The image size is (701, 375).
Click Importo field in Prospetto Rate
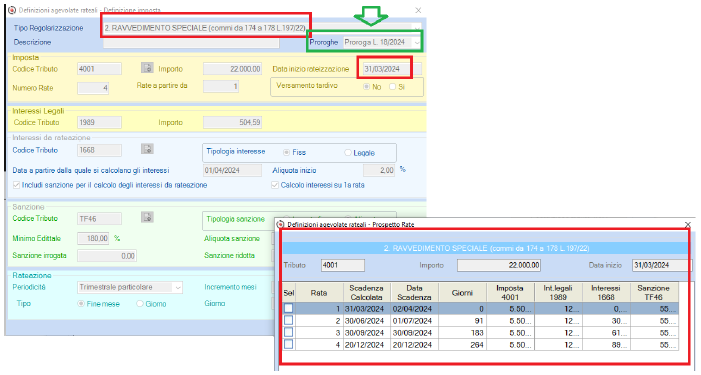coord(499,265)
